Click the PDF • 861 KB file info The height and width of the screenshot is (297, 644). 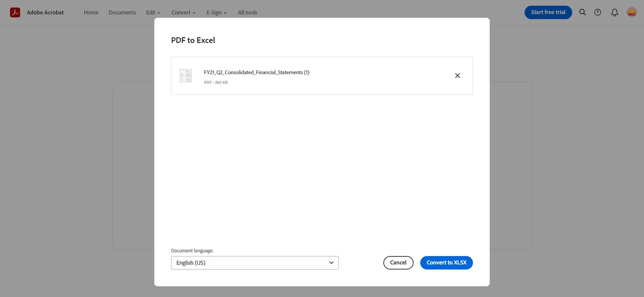(216, 83)
